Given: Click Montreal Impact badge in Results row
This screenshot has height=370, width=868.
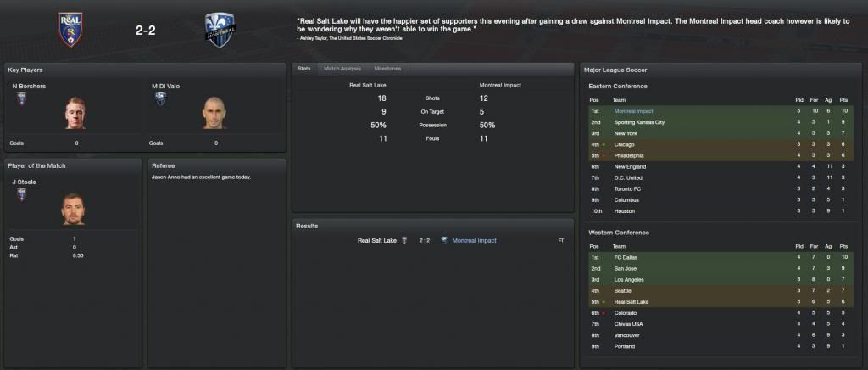Looking at the screenshot, I should (444, 240).
